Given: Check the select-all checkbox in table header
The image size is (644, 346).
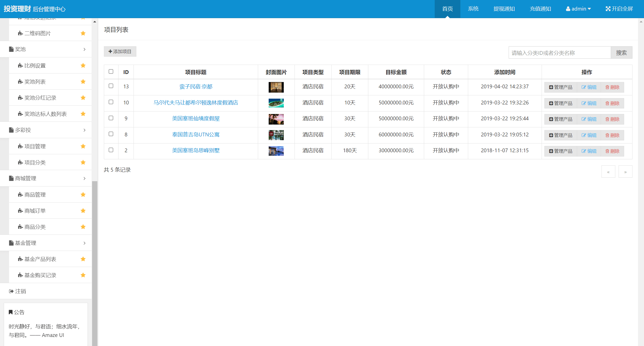Looking at the screenshot, I should [111, 71].
